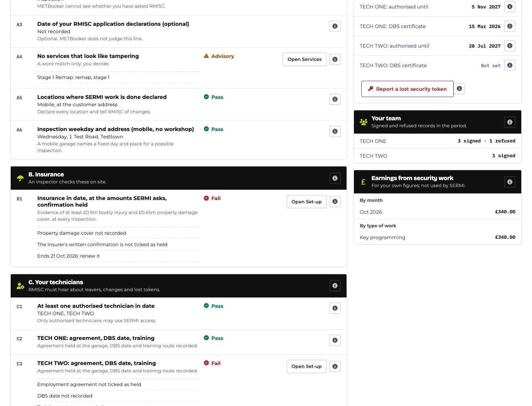Click 'Insurer's written confirmation is not ticked' line
This screenshot has width=532, height=406.
click(x=102, y=244)
